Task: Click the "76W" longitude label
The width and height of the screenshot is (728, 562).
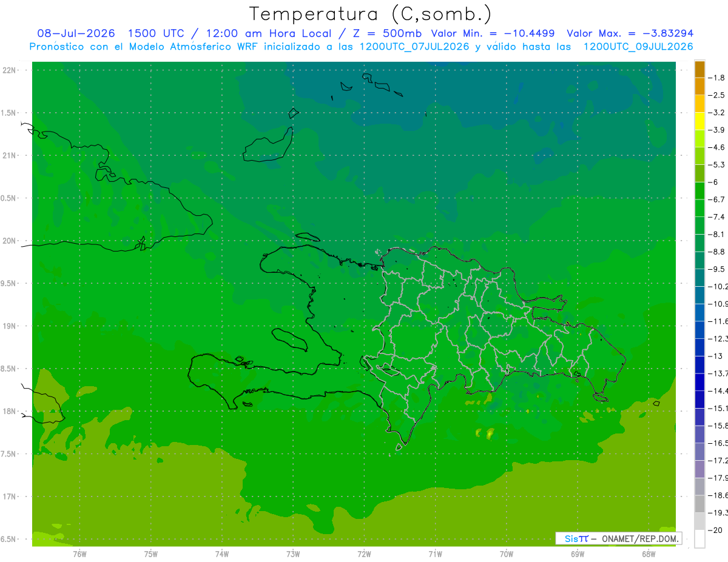Action: point(79,554)
